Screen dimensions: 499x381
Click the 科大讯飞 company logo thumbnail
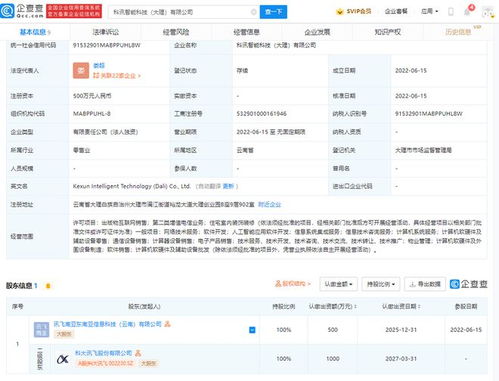[x=63, y=359]
